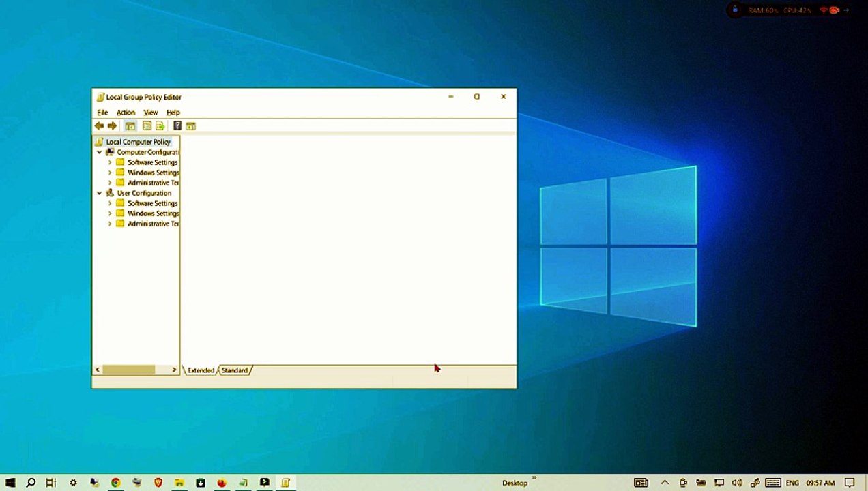Click Windows Settings folder icon under User Configuration
Viewport: 868px width, 491px height.
[120, 213]
